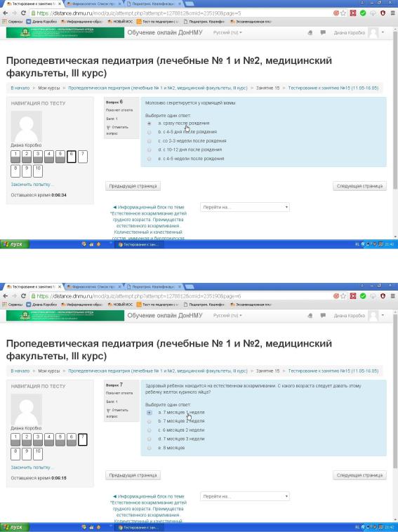Viewport: 398px width, 532px height.
Task: Flag question 7 with the Отметить вопрос flag icon
Action: click(109, 411)
